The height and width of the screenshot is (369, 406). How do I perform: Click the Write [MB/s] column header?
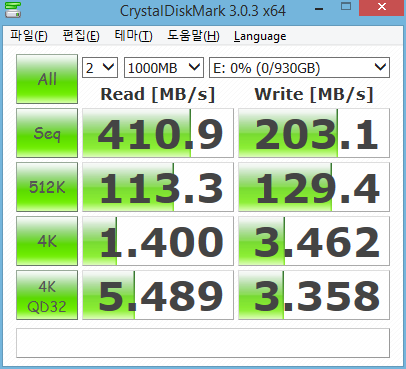[314, 94]
